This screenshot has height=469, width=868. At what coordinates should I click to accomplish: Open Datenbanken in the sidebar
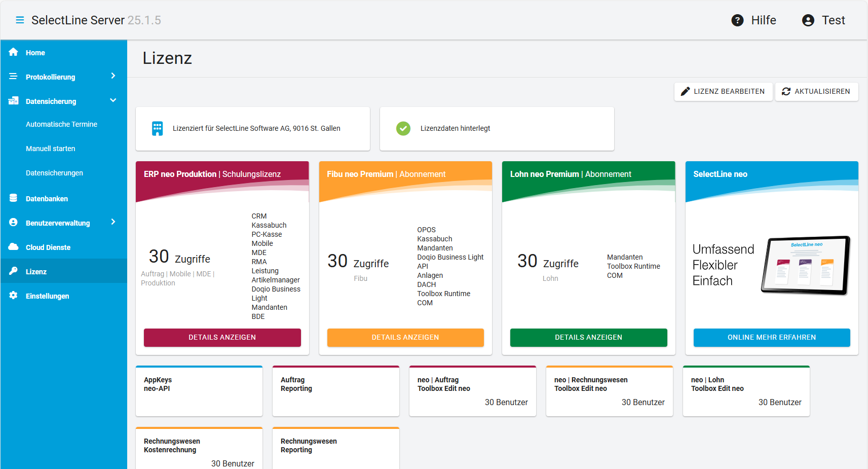tap(64, 198)
